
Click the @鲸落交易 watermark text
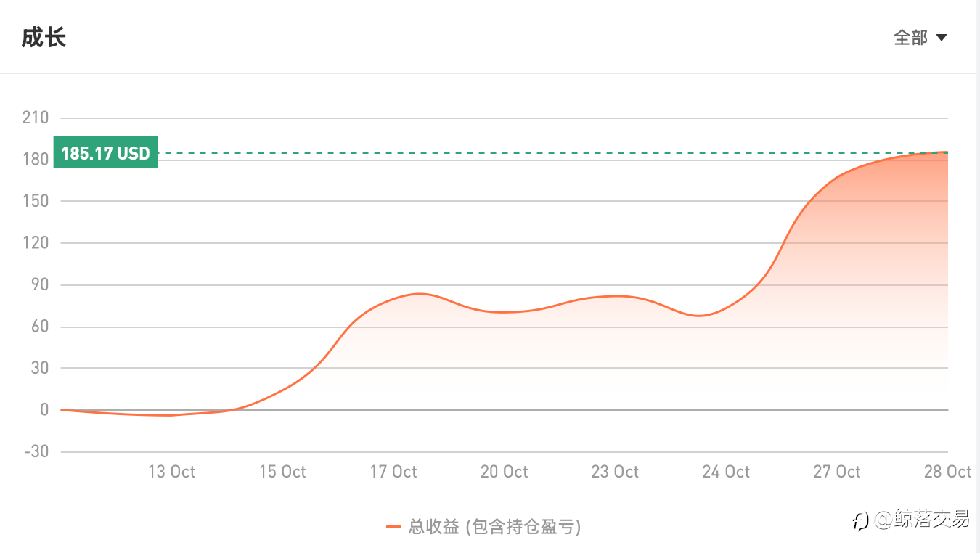922,520
